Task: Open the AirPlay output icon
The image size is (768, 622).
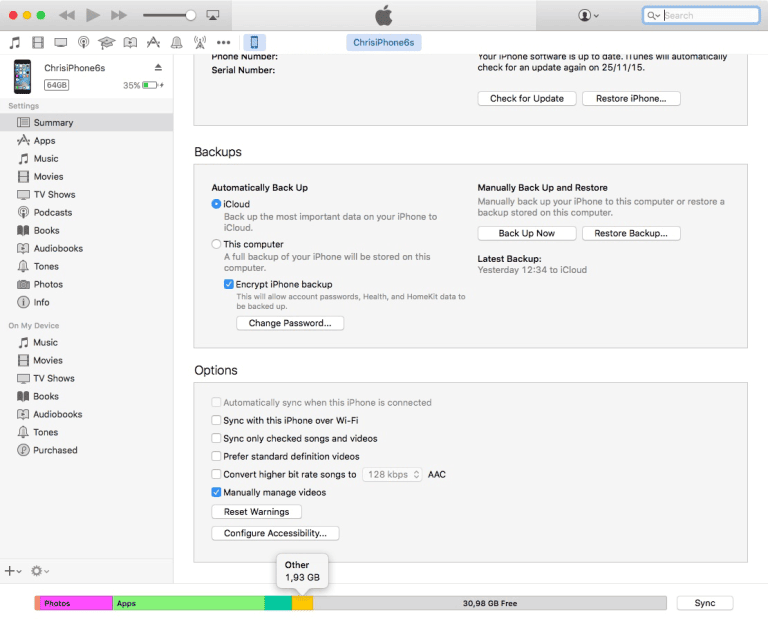Action: click(x=213, y=15)
